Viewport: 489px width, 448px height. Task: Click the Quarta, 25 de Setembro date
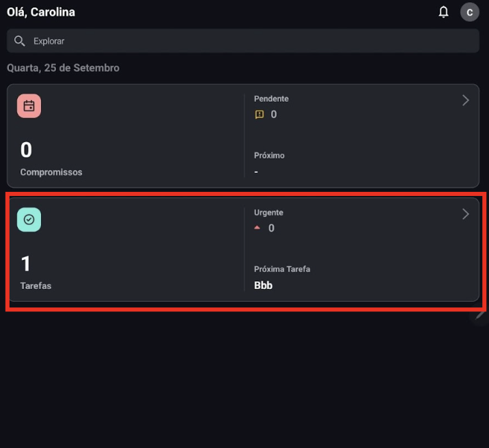(x=63, y=68)
